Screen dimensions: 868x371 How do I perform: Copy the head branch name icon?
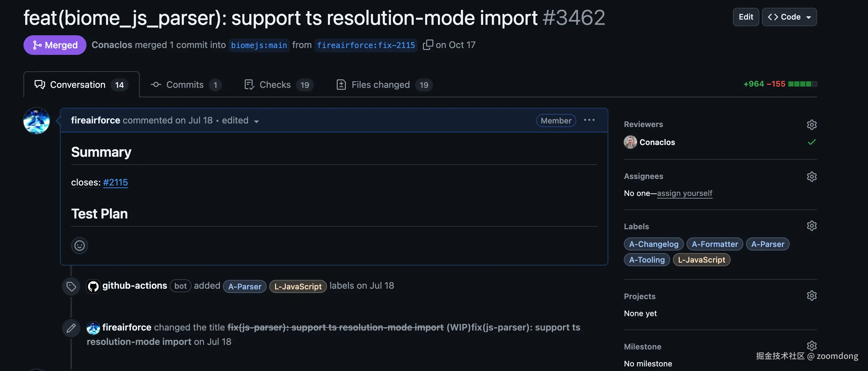427,45
